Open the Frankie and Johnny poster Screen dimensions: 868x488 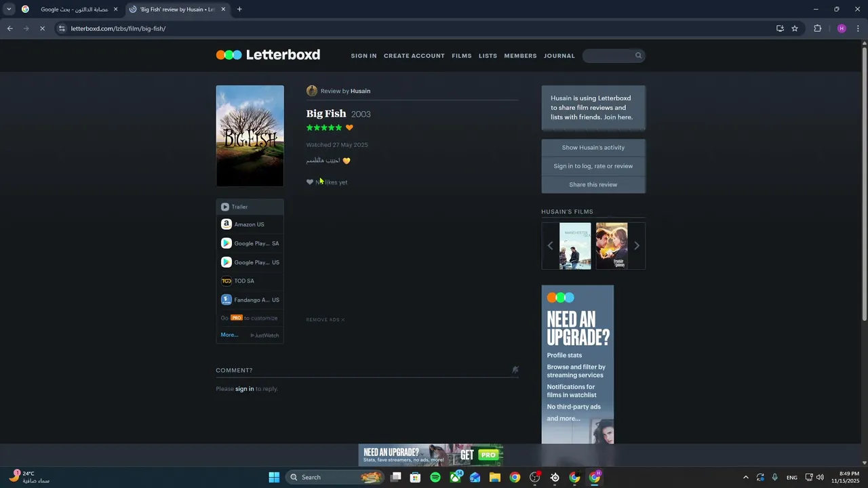point(612,245)
